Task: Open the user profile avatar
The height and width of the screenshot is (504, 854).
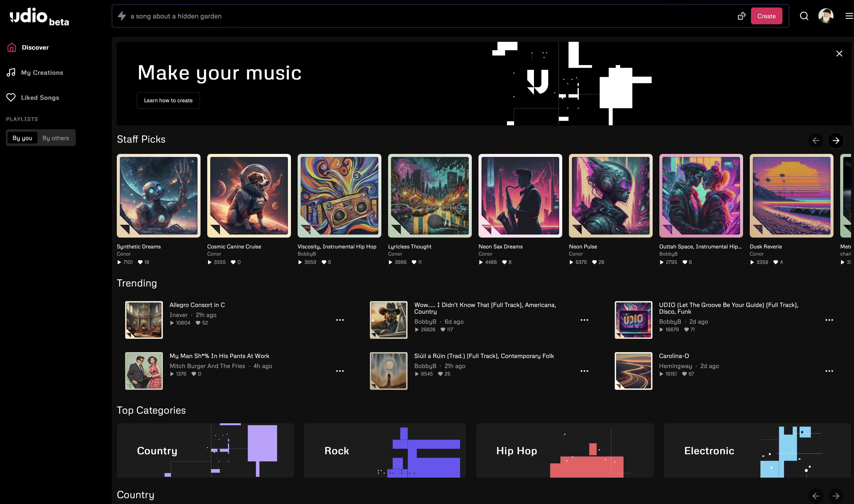Action: point(826,16)
